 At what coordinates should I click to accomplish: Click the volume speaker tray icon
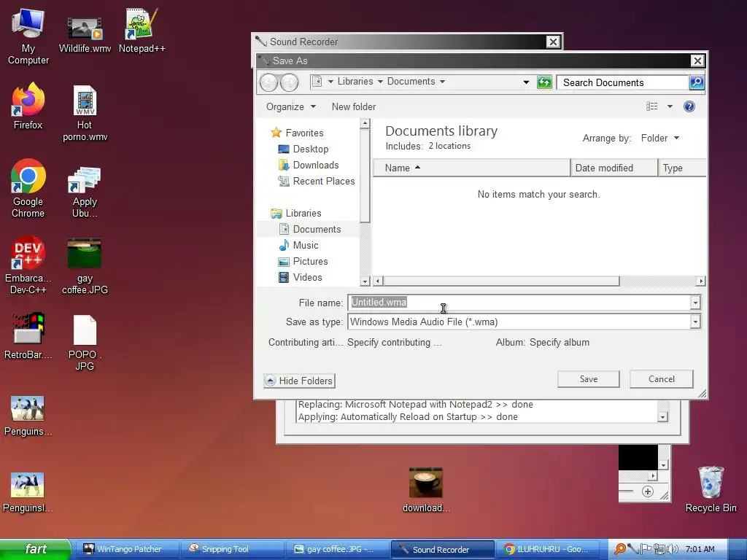672,549
